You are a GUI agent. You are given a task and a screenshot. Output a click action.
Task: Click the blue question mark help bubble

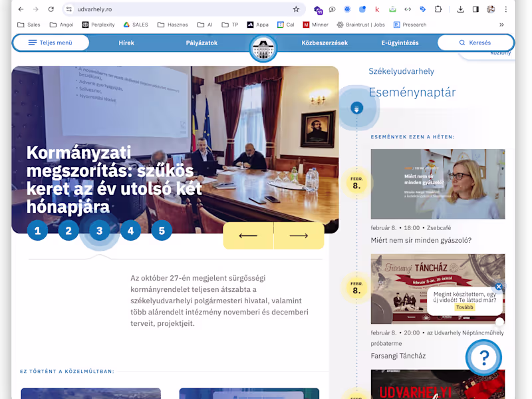[484, 357]
